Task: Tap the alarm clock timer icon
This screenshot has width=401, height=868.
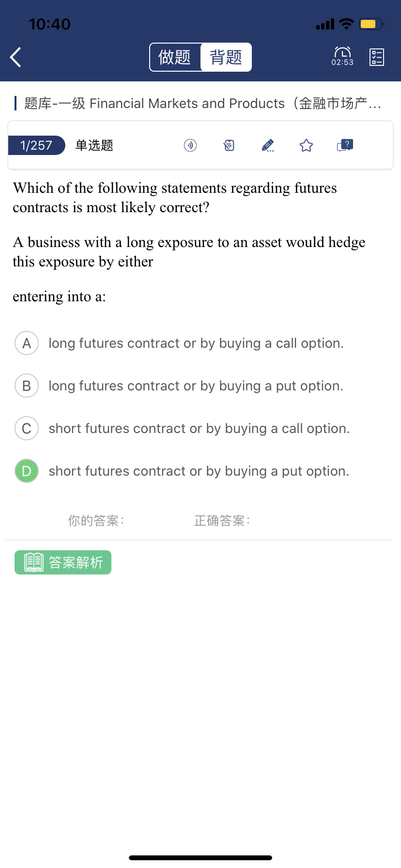Action: 342,56
